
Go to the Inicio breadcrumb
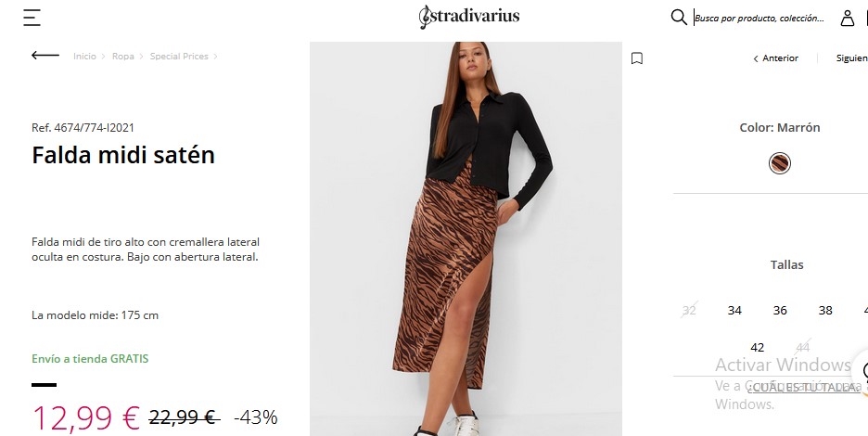[x=84, y=57]
